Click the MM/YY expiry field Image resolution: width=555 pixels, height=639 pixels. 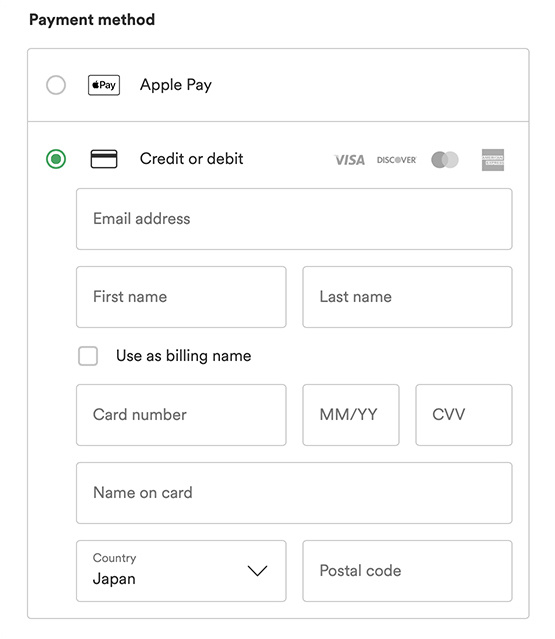point(351,415)
